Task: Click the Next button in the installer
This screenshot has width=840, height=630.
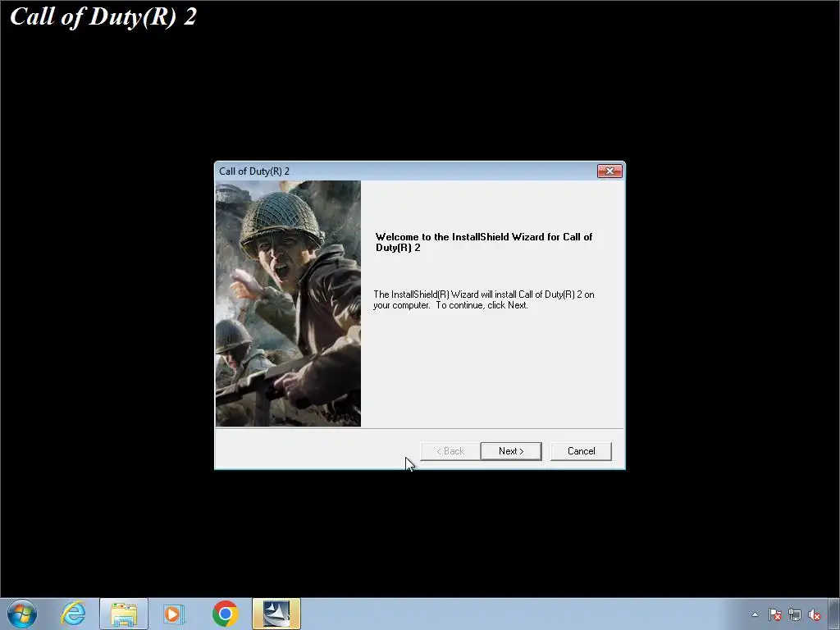Action: [x=511, y=451]
